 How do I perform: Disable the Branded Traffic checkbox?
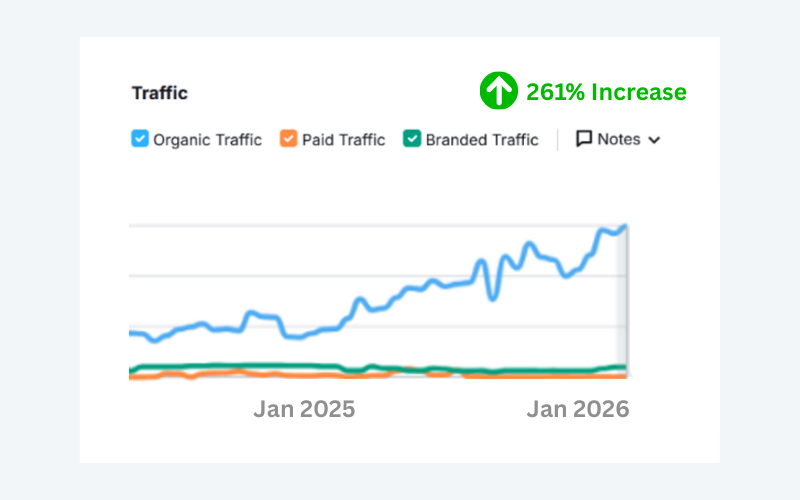[411, 139]
